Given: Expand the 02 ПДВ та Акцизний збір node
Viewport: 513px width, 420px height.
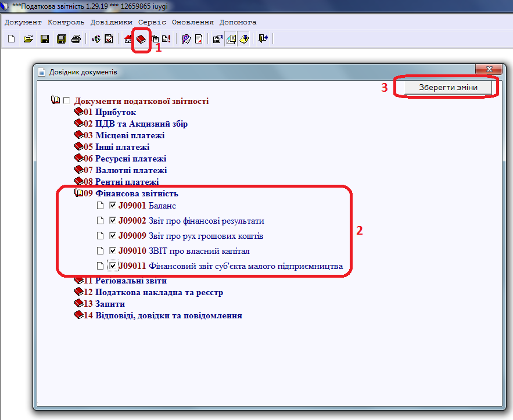Looking at the screenshot, I should 78,124.
